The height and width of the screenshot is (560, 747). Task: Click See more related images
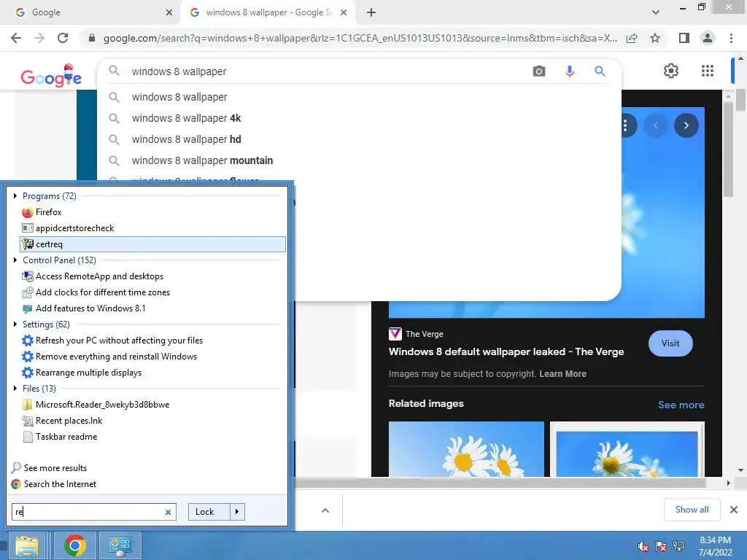[x=681, y=405]
